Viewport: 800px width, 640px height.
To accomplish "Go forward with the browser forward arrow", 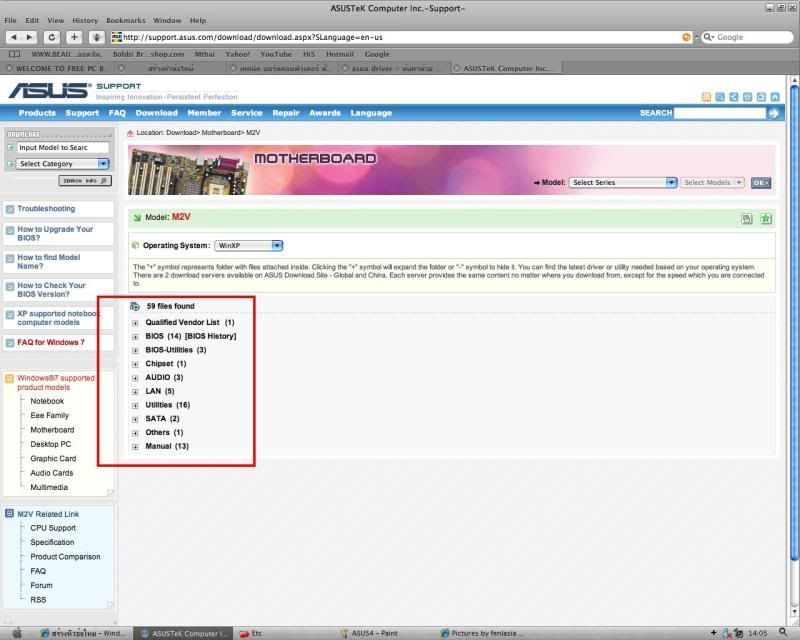I will [x=29, y=37].
